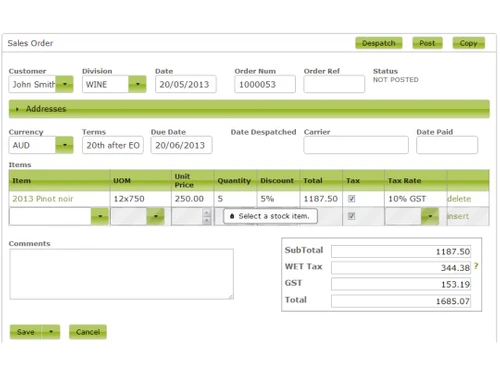The image size is (500, 375).
Task: Open the 2013 Pinot noir item link
Action: tap(43, 199)
